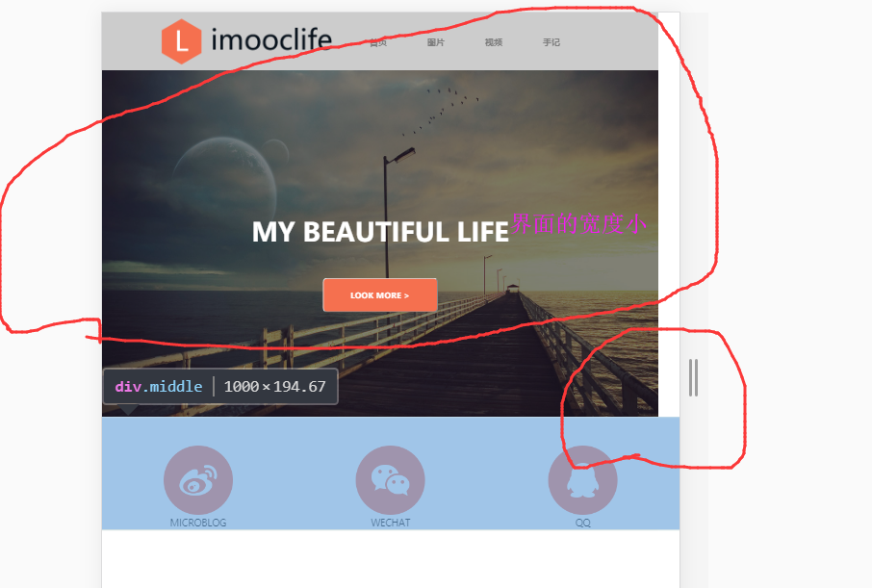Click the LOOK MORE > button
The image size is (872, 588).
[x=380, y=294]
